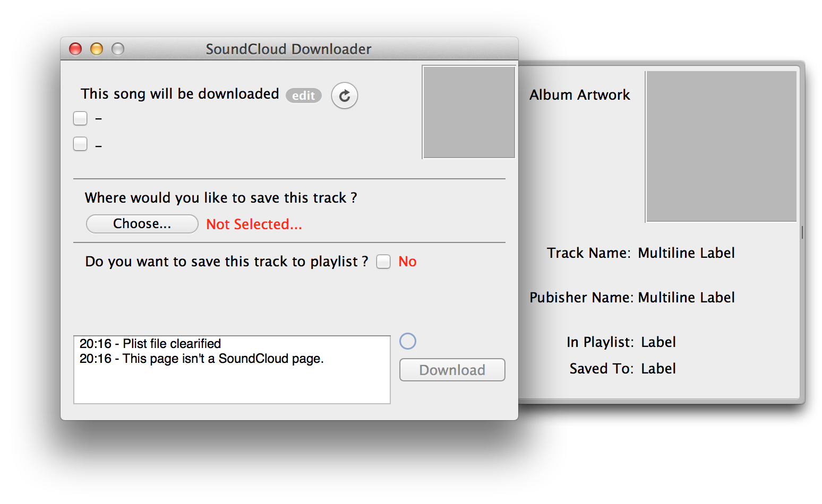Check the first song checkbox
Image resolution: width=822 pixels, height=504 pixels.
coord(80,118)
